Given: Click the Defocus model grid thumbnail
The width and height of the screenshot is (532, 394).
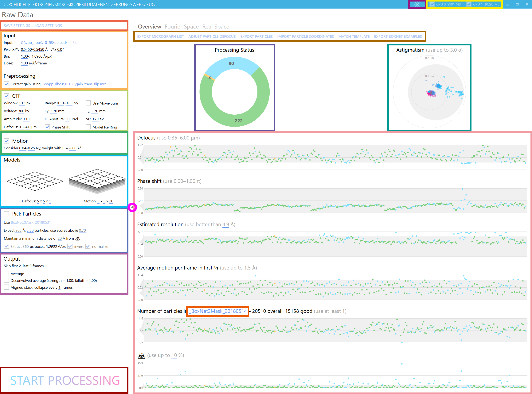Looking at the screenshot, I should tap(35, 181).
